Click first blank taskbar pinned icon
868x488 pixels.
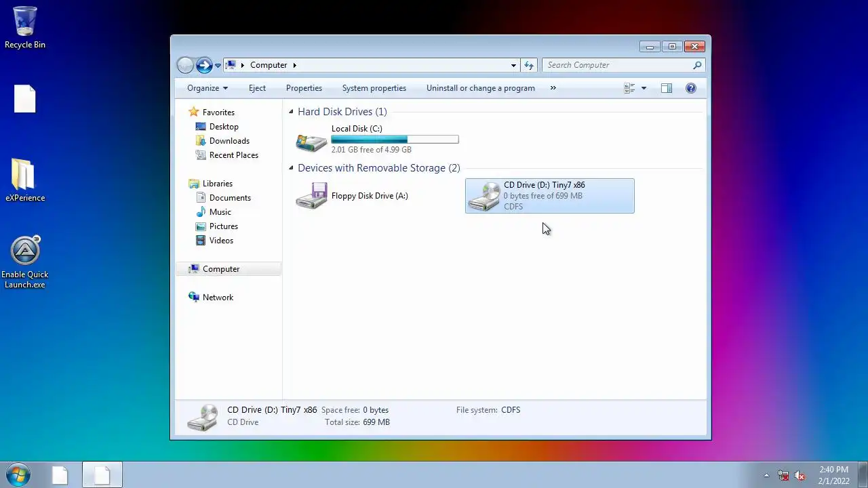(x=60, y=475)
